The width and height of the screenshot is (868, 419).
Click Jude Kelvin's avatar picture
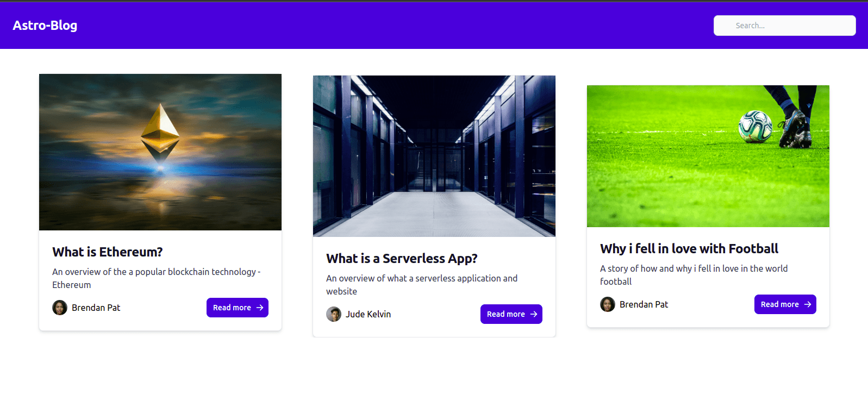[334, 314]
